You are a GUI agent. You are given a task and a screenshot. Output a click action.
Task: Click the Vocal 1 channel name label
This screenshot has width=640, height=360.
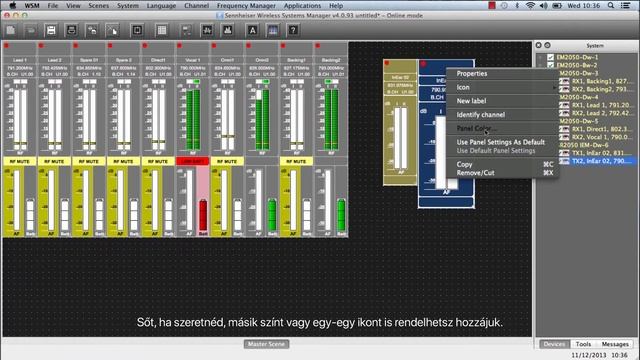click(x=193, y=60)
